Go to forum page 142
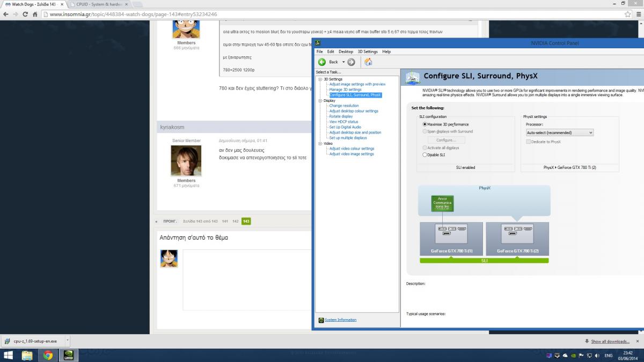644x362 pixels. (235, 221)
